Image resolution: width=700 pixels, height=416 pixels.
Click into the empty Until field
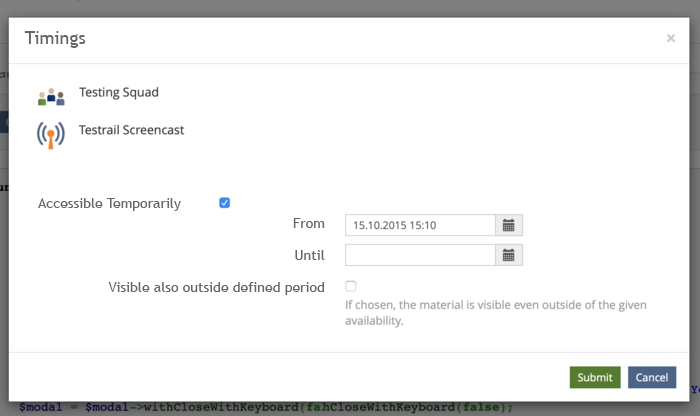tap(420, 255)
